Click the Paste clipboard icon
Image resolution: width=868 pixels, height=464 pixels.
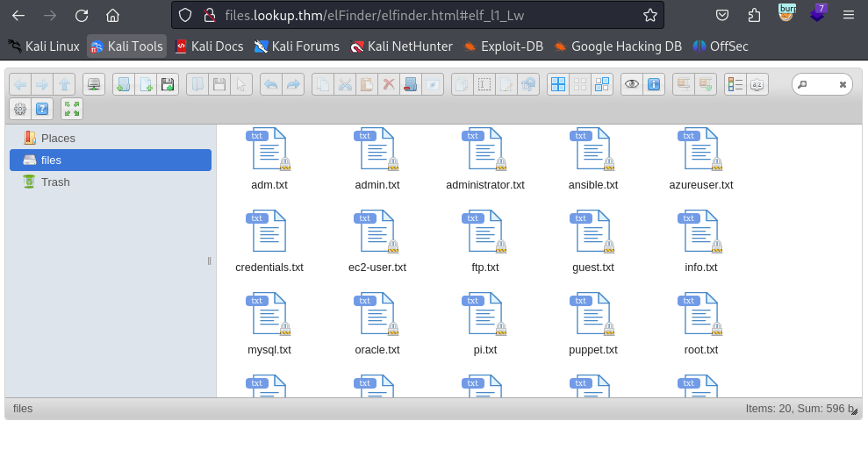click(367, 84)
